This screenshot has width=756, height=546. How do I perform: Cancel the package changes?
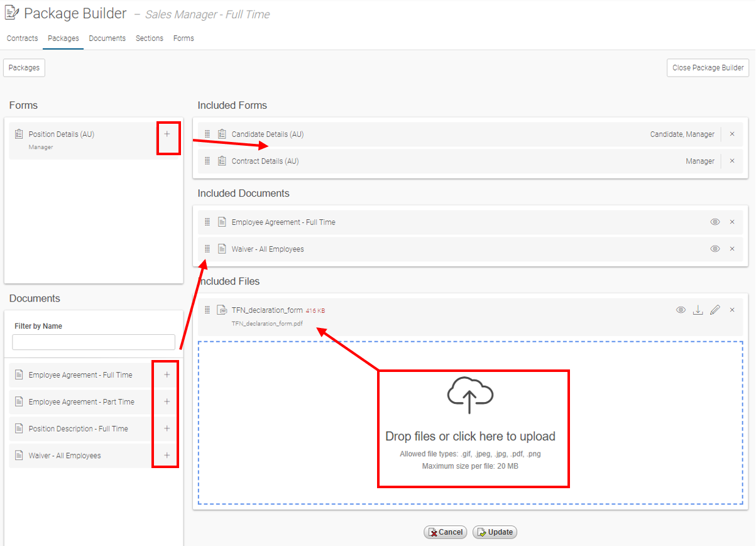[x=446, y=532]
